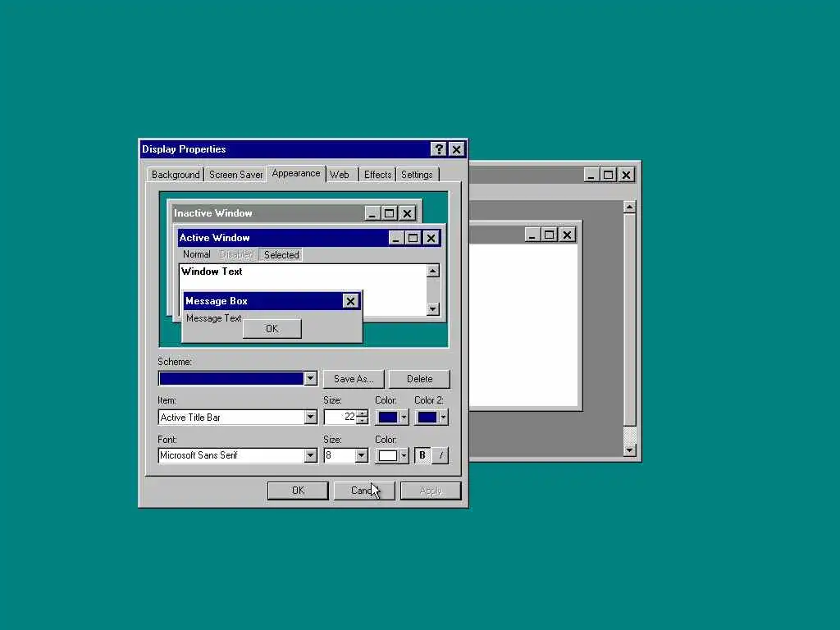Toggle bold font style button
The image size is (840, 630).
click(x=422, y=455)
